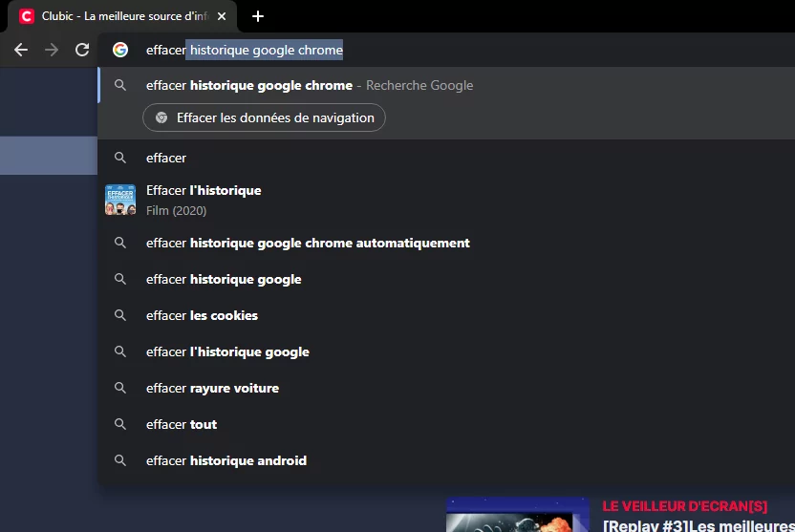Screen dimensions: 795x532
Task: Click search icon beside 'effacer historique google chrome automatiquement'
Action: (x=120, y=243)
